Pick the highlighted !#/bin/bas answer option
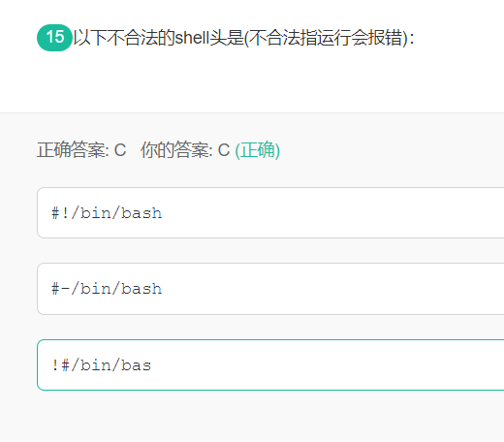 click(x=270, y=364)
